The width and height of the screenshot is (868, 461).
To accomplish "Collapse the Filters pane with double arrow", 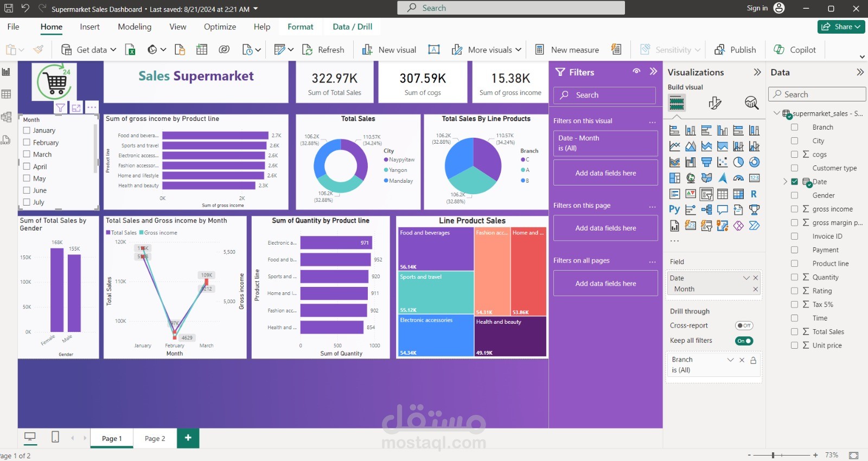I will click(653, 72).
